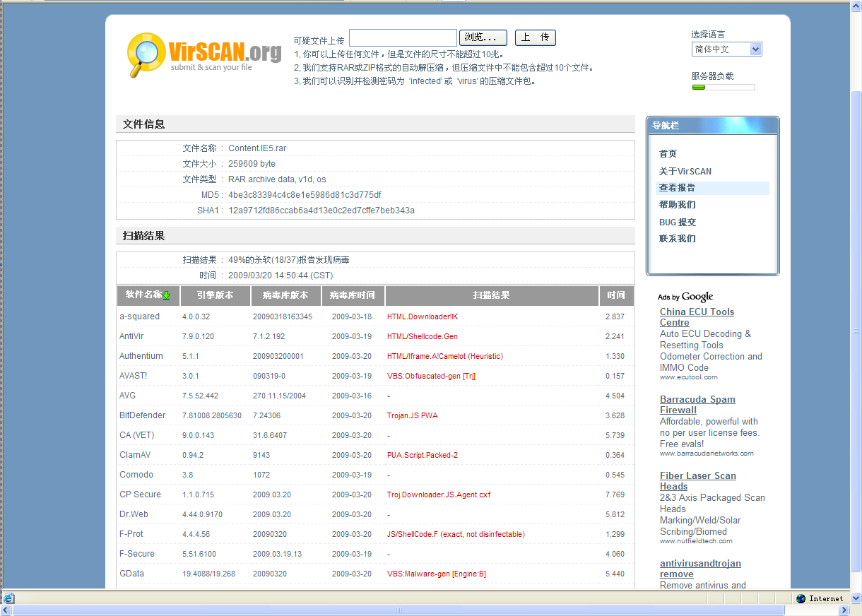
Task: Click BitDefender row name
Action: tap(143, 415)
